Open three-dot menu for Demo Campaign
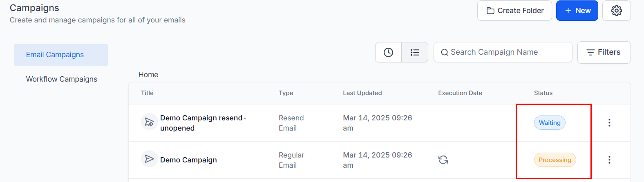The width and height of the screenshot is (644, 182). point(609,160)
